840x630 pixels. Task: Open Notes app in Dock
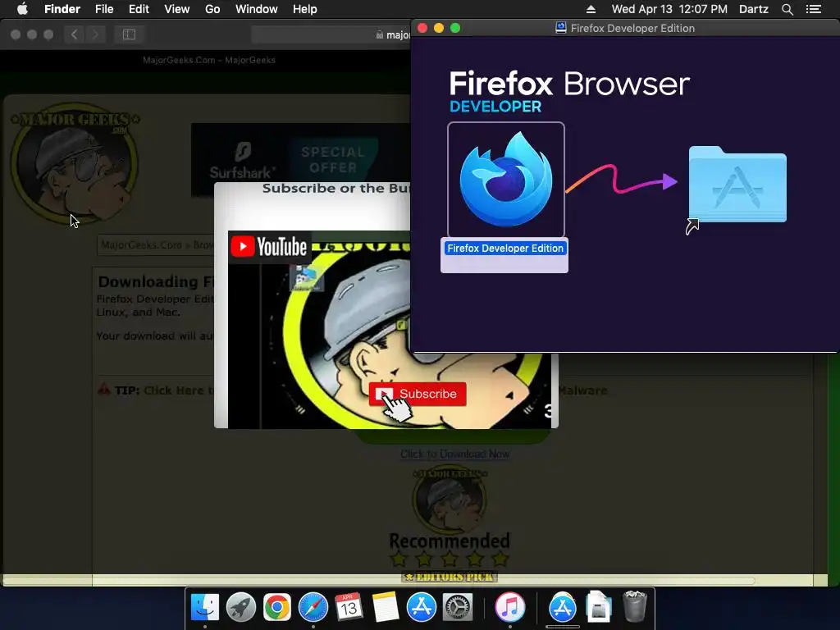click(x=385, y=607)
